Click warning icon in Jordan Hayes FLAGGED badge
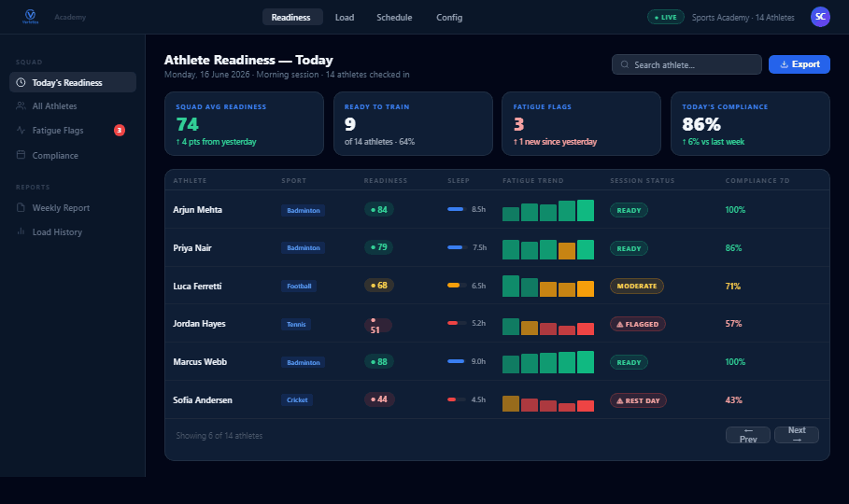This screenshot has height=504, width=849. pyautogui.click(x=620, y=324)
